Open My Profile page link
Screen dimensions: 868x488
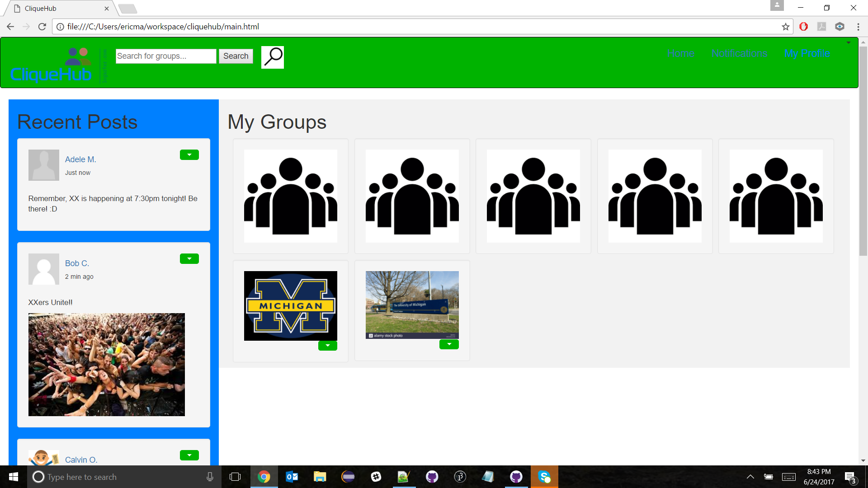(x=807, y=53)
